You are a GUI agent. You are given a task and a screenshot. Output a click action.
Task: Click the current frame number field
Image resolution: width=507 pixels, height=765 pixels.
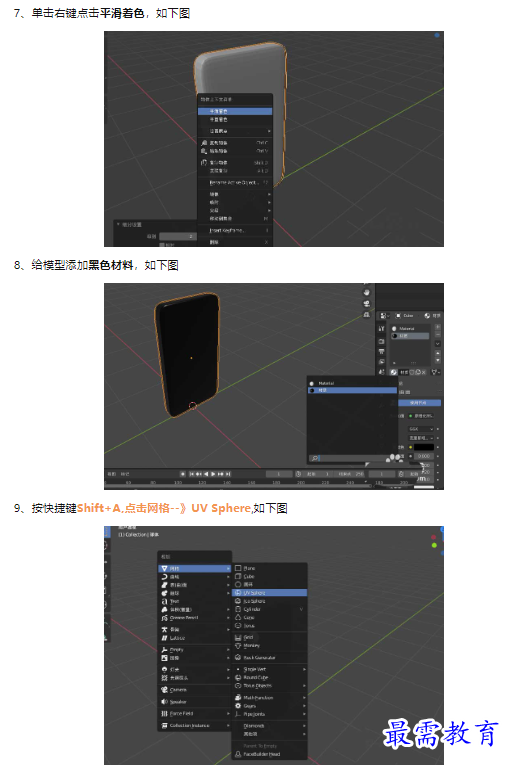tap(279, 474)
